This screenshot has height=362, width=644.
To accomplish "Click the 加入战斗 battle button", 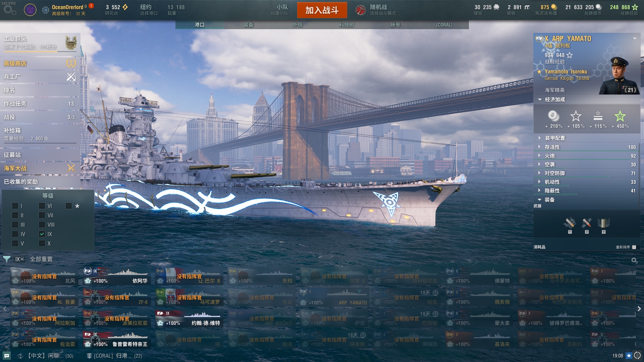I will click(x=322, y=10).
